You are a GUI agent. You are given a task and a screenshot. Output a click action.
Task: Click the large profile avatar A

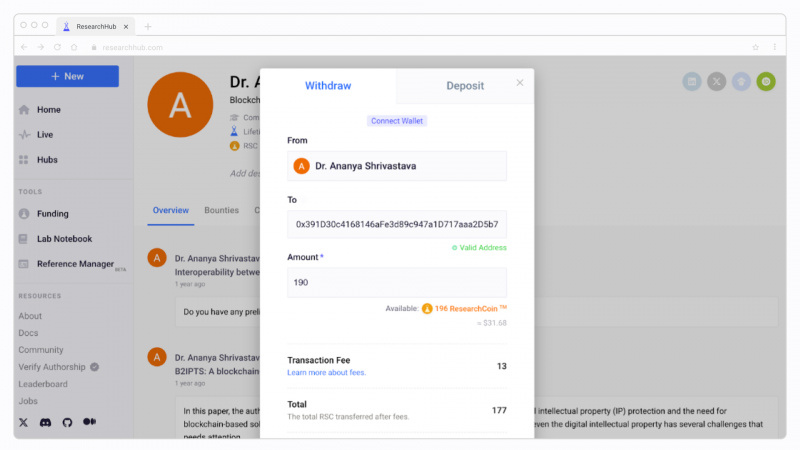[180, 105]
